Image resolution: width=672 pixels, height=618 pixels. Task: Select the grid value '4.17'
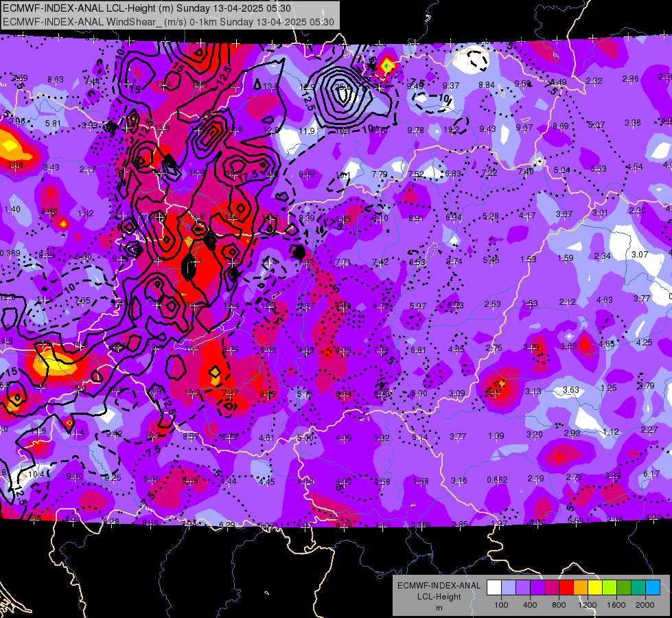coord(527,216)
